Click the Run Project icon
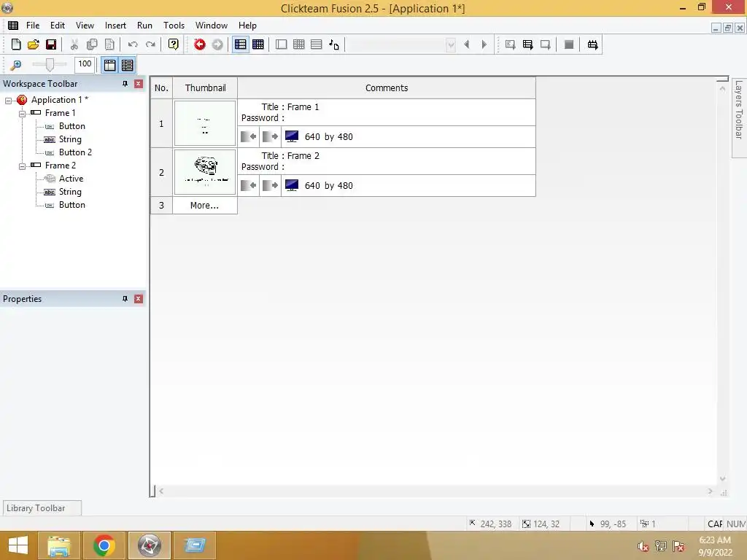The width and height of the screenshot is (747, 560). coord(510,44)
